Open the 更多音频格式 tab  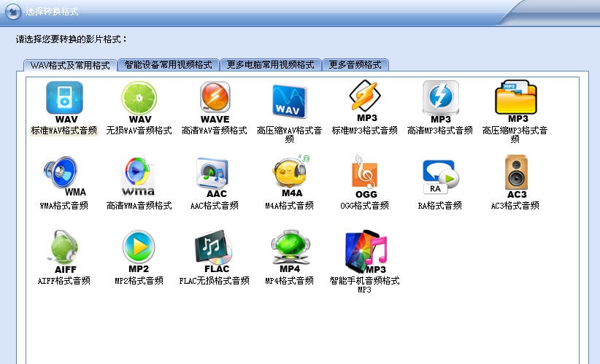(x=355, y=65)
